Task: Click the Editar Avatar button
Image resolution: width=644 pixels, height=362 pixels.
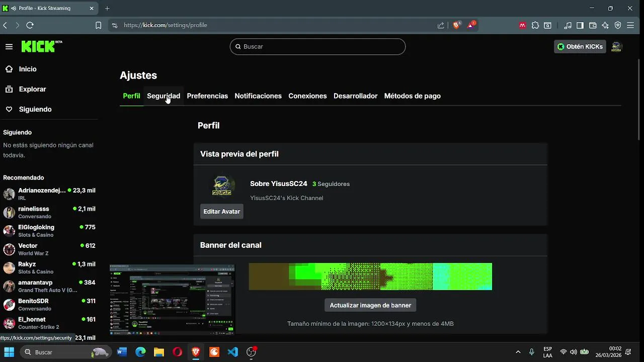Action: [222, 212]
